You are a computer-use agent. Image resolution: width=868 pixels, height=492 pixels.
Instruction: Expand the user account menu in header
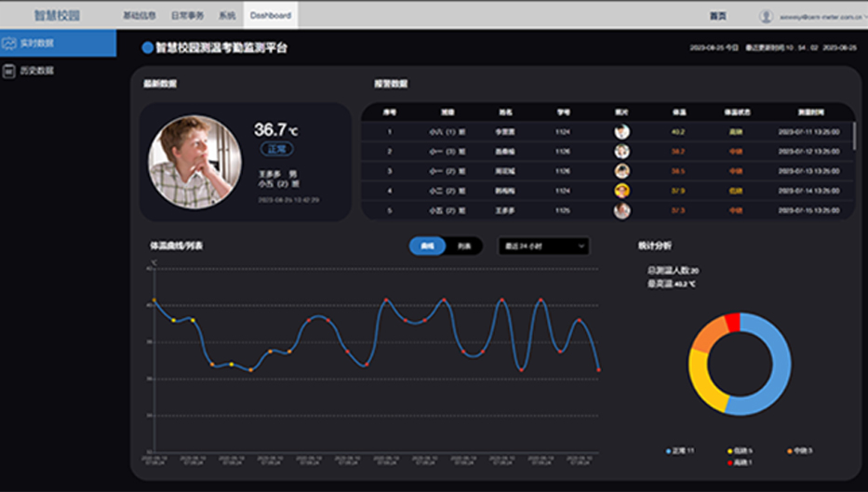pyautogui.click(x=856, y=16)
